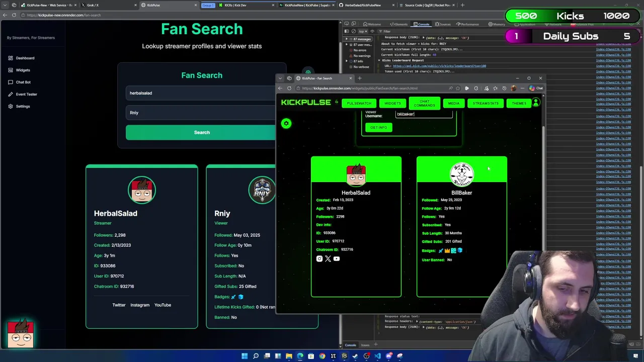The image size is (644, 362).
Task: Click viewer username field containing billbaker
Action: click(x=424, y=114)
